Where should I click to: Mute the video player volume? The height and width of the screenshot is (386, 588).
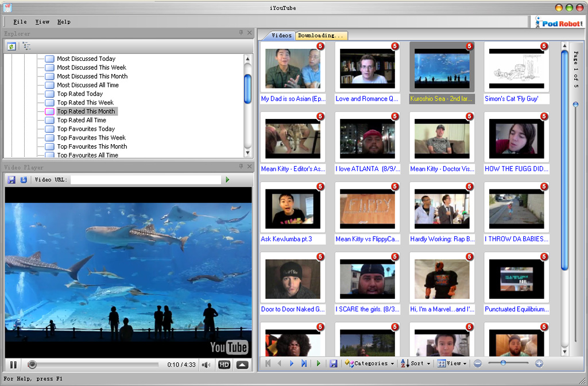tap(206, 365)
